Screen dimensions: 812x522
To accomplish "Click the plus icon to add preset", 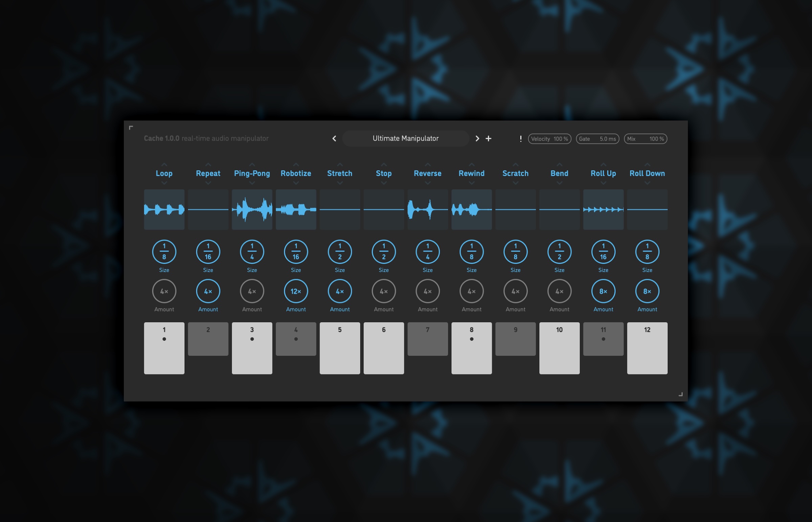I will [x=488, y=139].
